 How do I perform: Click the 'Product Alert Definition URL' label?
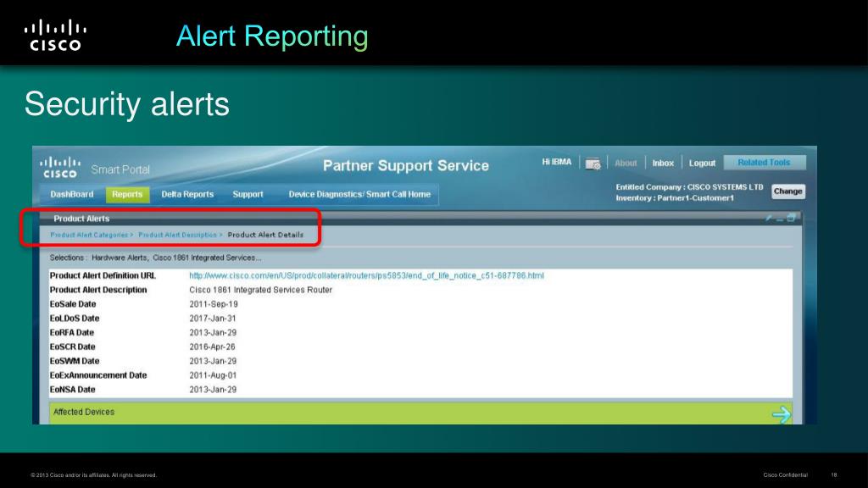[103, 275]
